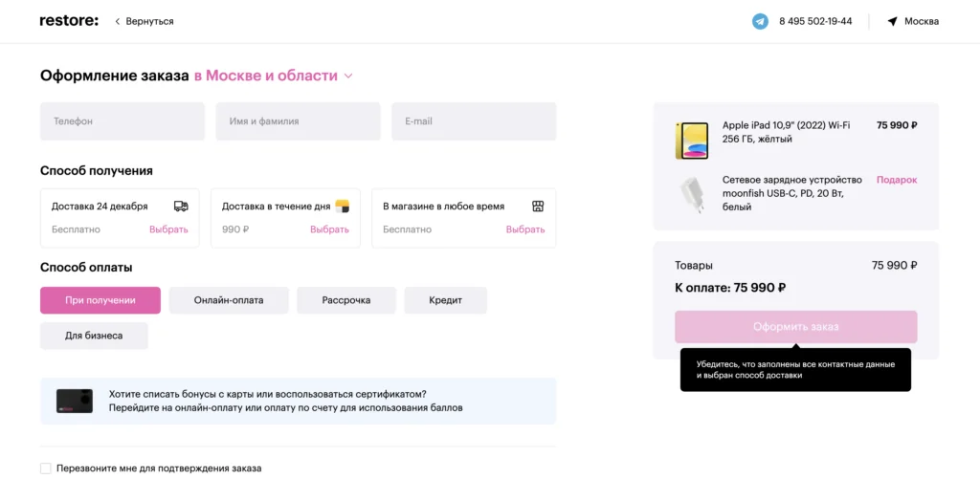Viewport: 980px width, 479px height.
Task: Click the bonus card image in banner
Action: point(75,401)
